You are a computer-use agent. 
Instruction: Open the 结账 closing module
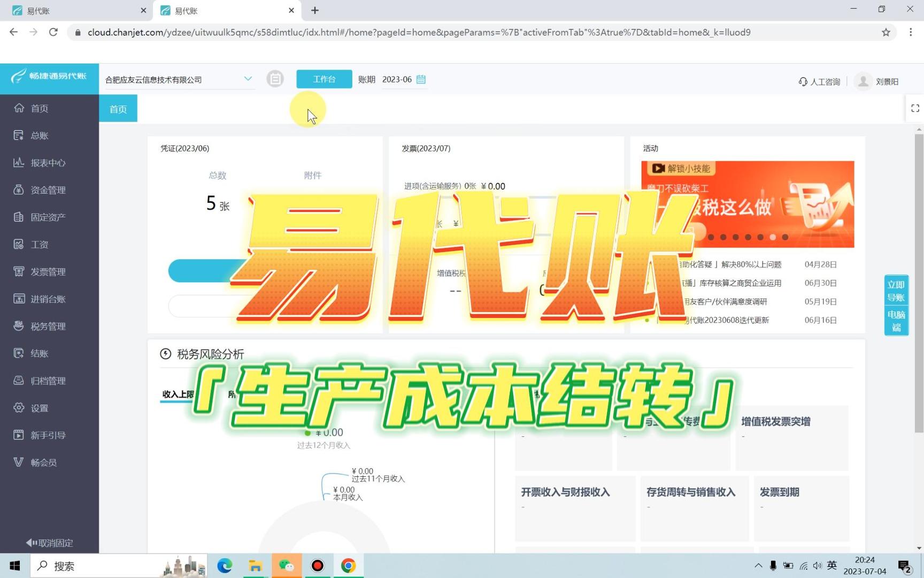tap(40, 353)
